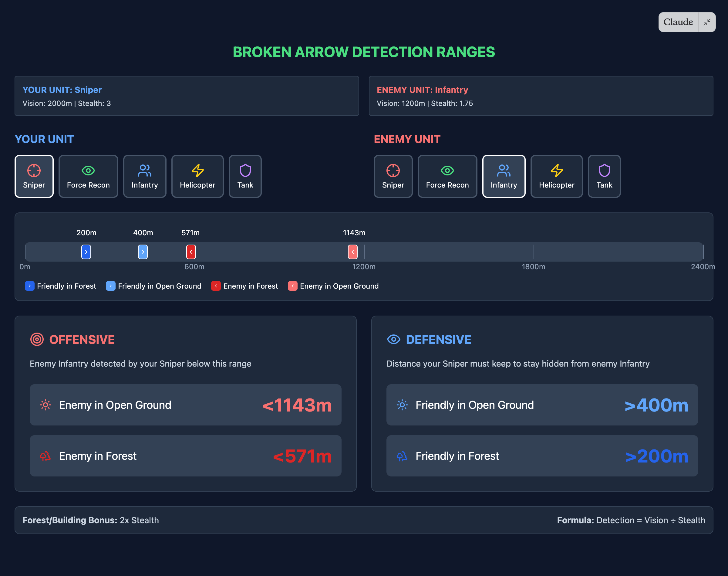Screen dimensions: 728x576
Task: Click tree icon beside Enemy in Forest
Action: [45, 456]
